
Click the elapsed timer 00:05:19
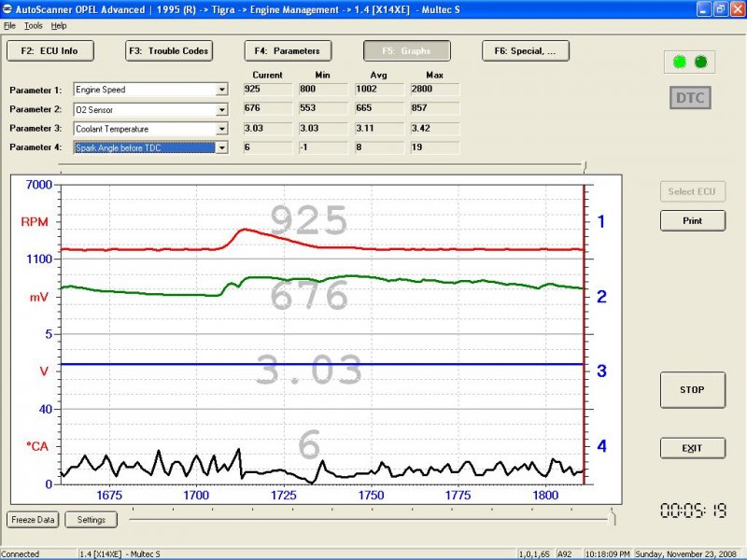point(693,511)
